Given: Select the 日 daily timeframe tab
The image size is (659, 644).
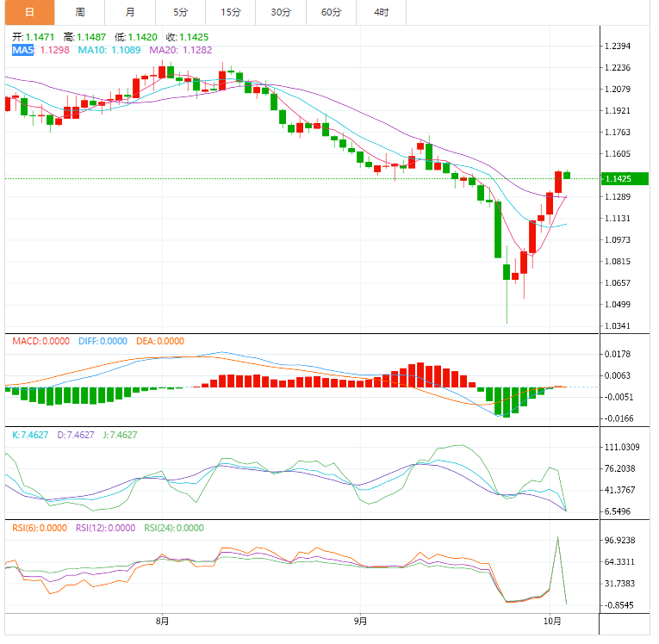Looking at the screenshot, I should [x=30, y=12].
